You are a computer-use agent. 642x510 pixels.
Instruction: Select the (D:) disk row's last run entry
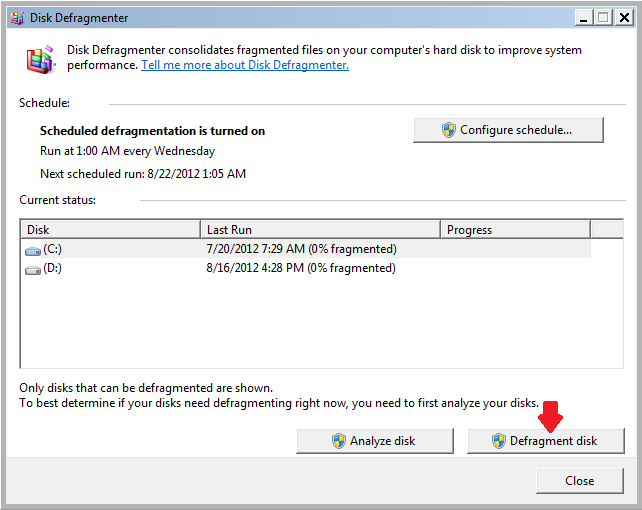[301, 268]
